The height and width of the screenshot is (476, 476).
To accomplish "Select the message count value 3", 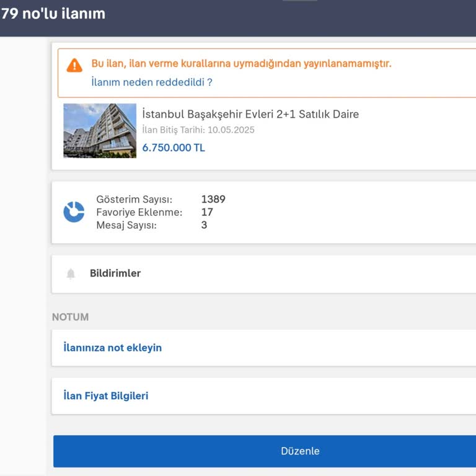I will point(205,225).
